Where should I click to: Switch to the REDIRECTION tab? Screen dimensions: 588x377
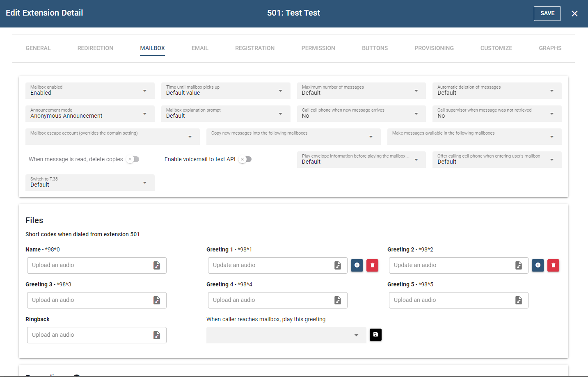pyautogui.click(x=95, y=48)
